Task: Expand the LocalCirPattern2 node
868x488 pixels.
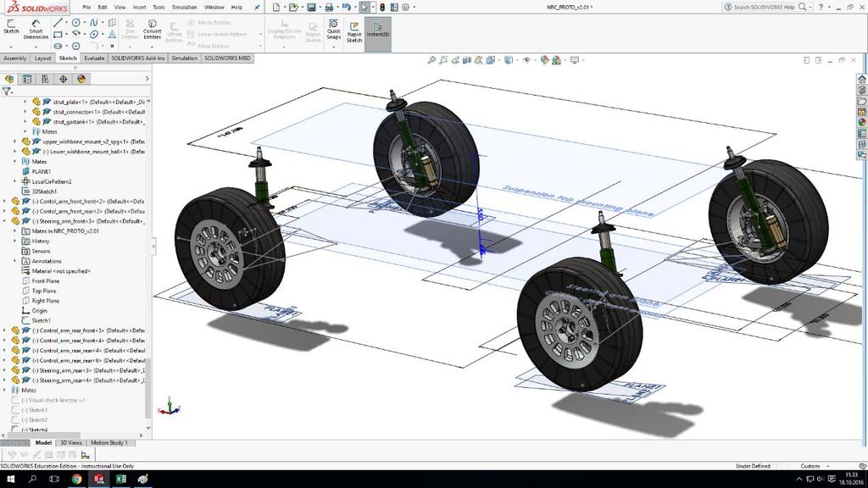Action: 15,181
